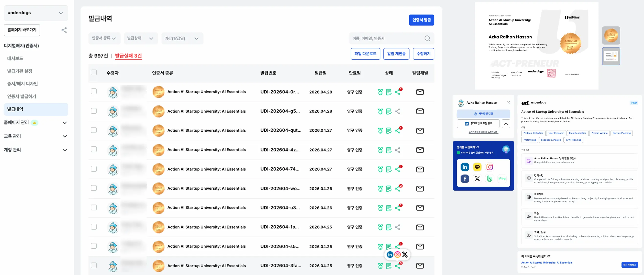The width and height of the screenshot is (644, 275).
Task: Click the 파일 다운로드 button
Action: [365, 54]
